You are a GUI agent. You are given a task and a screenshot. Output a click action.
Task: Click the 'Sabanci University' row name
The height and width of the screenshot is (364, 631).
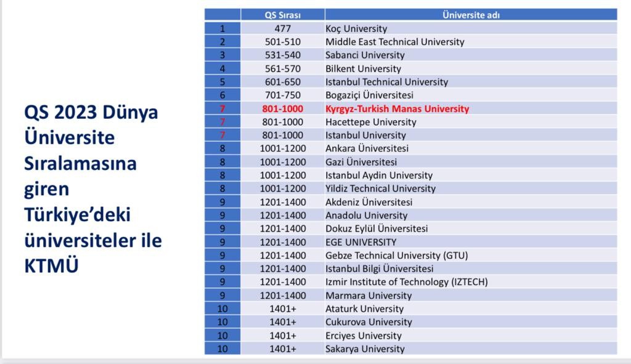pyautogui.click(x=471, y=55)
